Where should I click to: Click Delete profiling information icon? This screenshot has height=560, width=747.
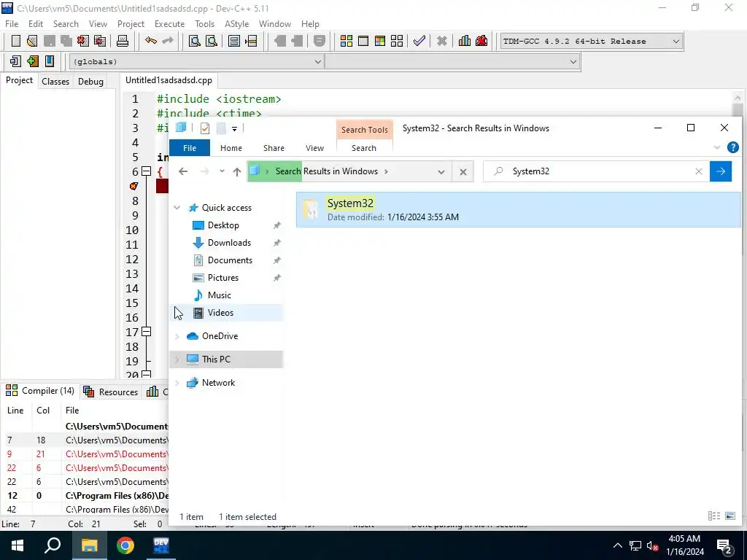coord(481,41)
